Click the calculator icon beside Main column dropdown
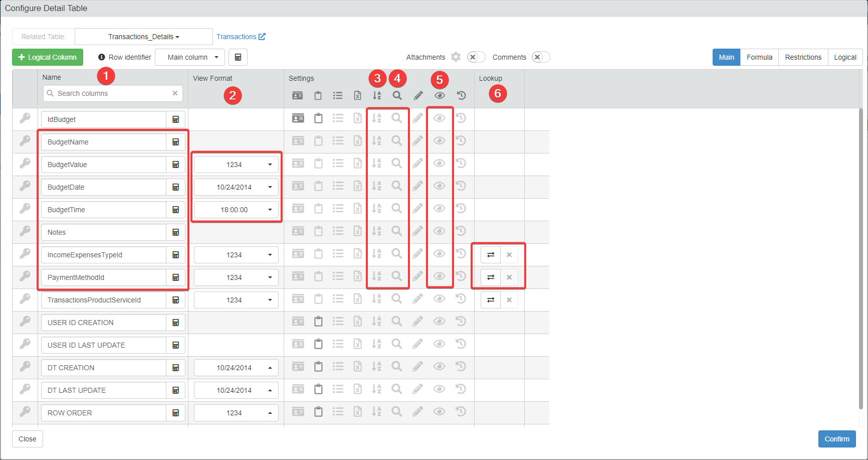 [238, 57]
